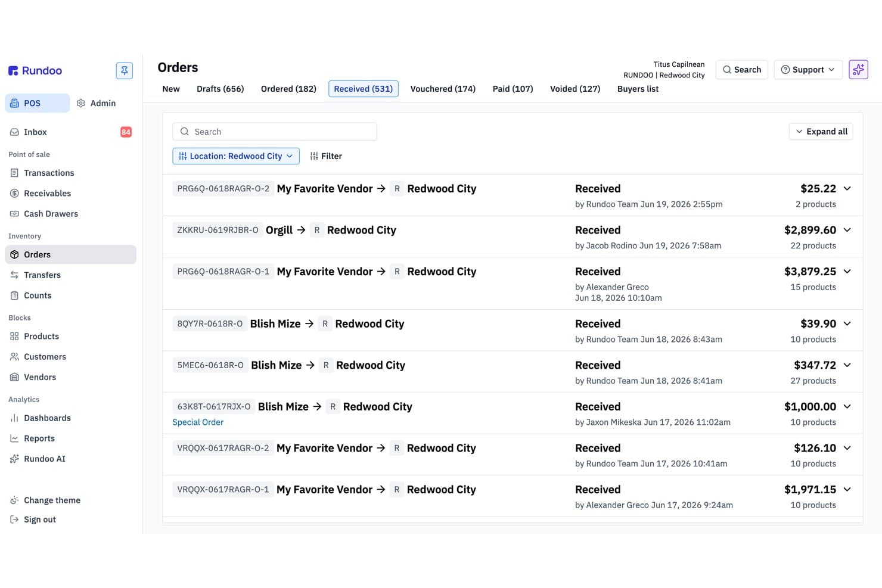Expand the $25.22 order row

847,189
